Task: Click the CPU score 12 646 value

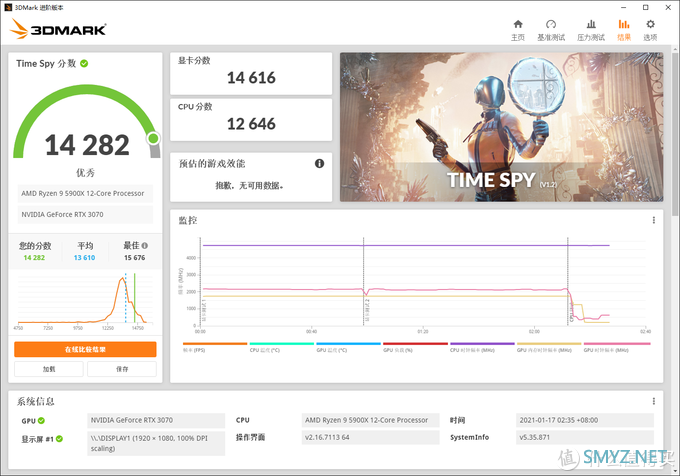Action: [251, 124]
